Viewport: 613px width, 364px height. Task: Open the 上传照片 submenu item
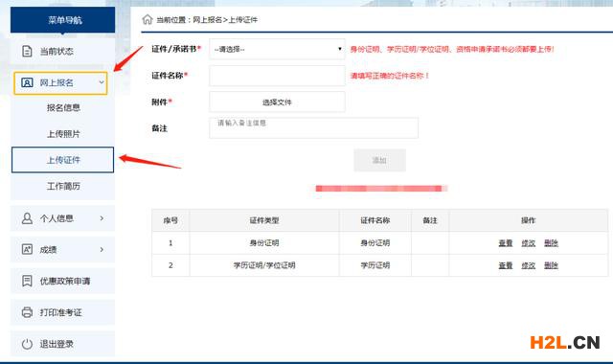point(63,134)
